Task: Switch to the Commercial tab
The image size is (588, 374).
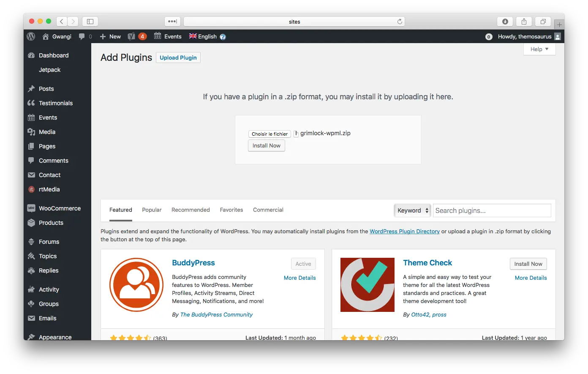Action: pos(268,210)
